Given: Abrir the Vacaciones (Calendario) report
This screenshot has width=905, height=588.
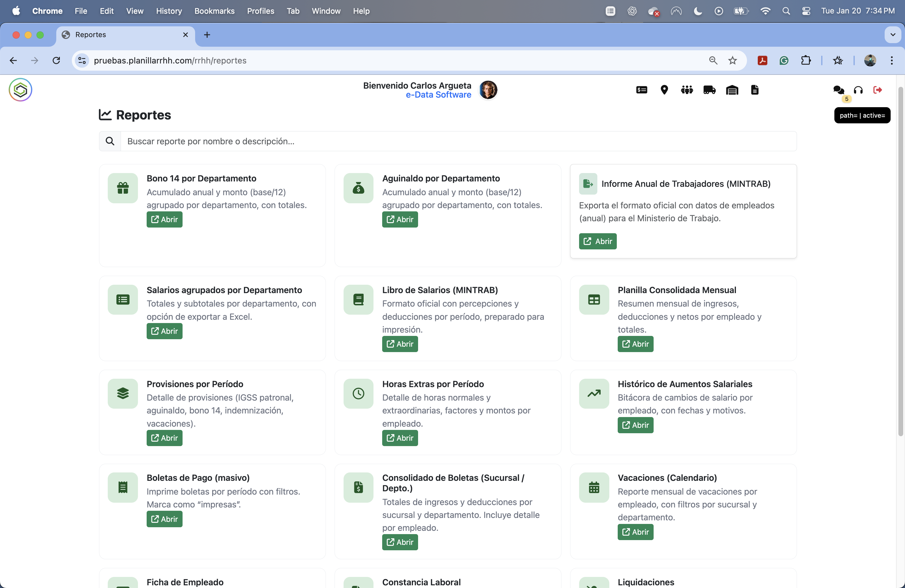Looking at the screenshot, I should point(635,532).
